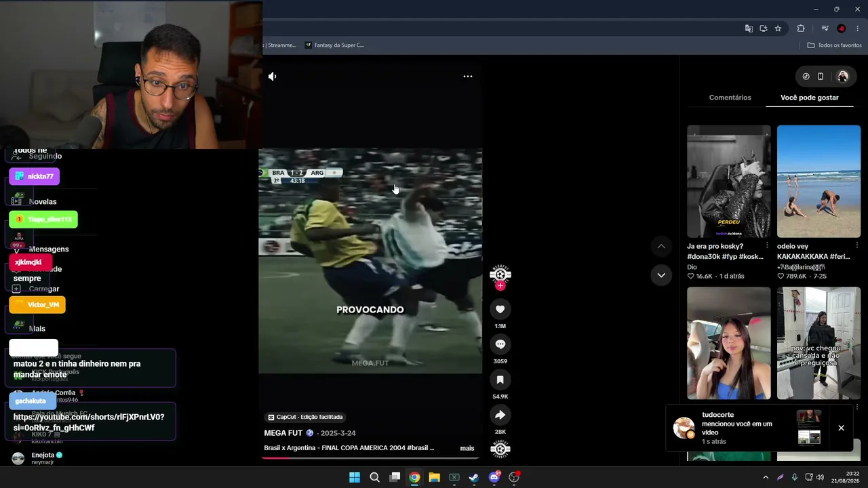868x488 pixels.
Task: Open the spinning sound disc icon
Action: tap(500, 449)
